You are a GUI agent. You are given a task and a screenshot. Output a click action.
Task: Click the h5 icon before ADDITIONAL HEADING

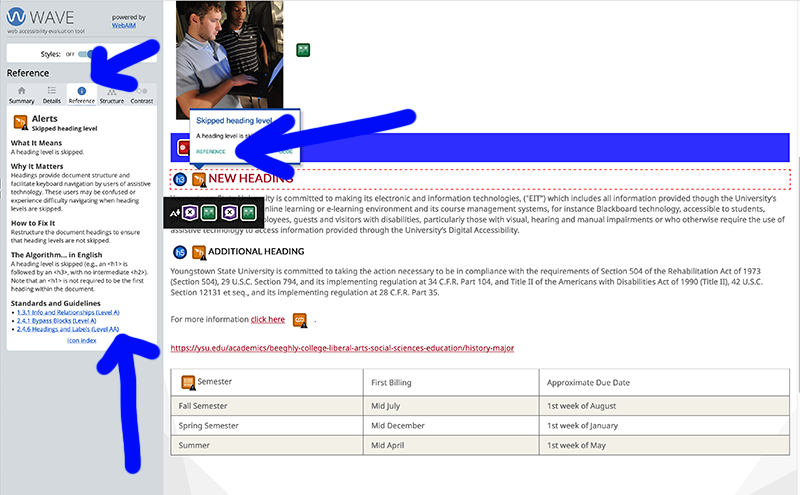tap(180, 251)
